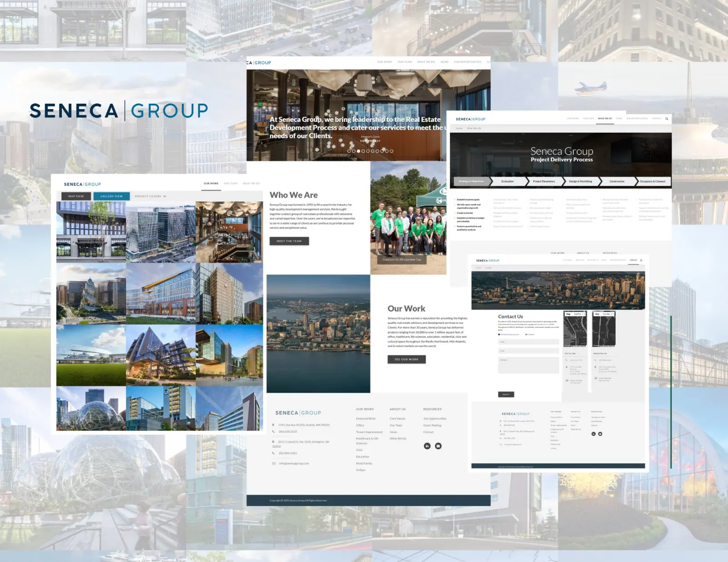This screenshot has width=728, height=562.
Task: Click the Seattle aerial photo beside Our Work
Action: [x=318, y=334]
